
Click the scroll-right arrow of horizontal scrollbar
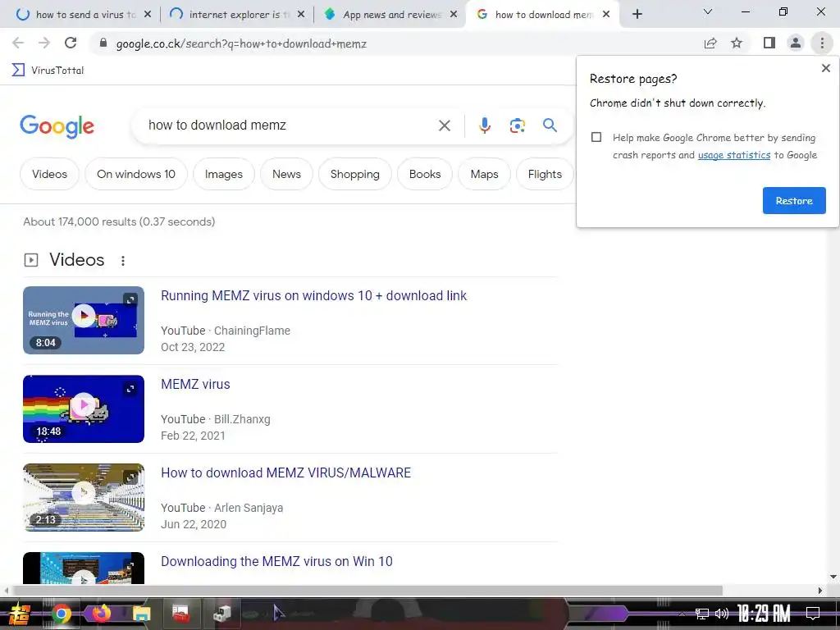click(819, 591)
